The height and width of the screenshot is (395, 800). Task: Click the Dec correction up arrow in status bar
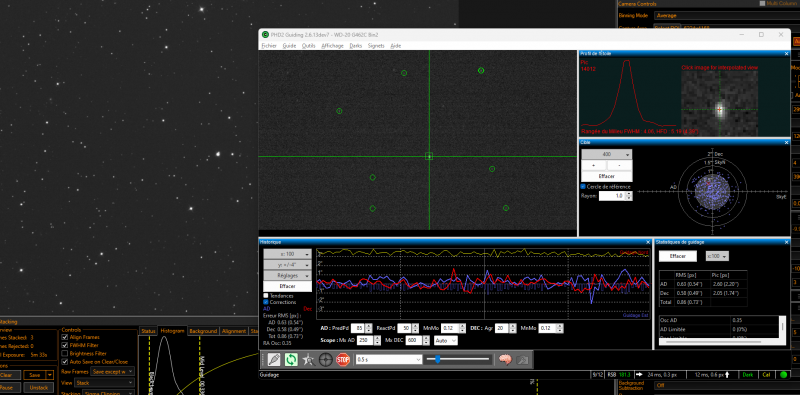pos(727,375)
